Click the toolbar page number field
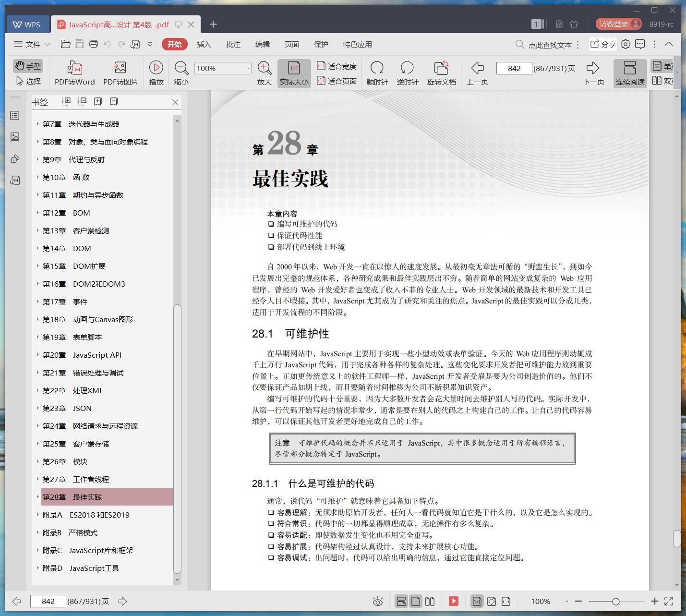 click(x=514, y=68)
